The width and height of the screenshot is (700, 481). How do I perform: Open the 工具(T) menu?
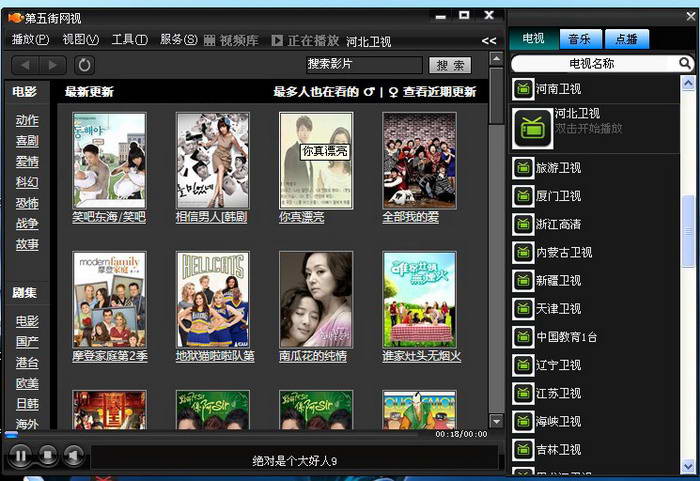coord(130,40)
